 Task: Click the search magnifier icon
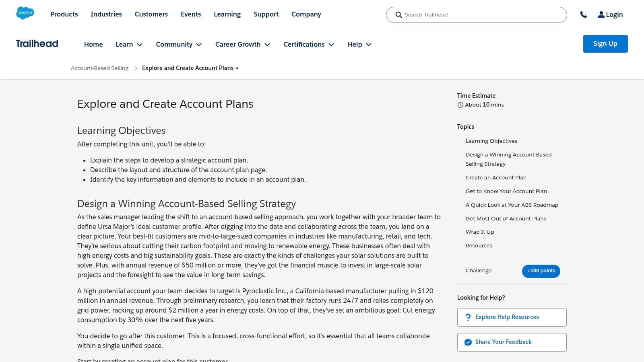click(398, 15)
